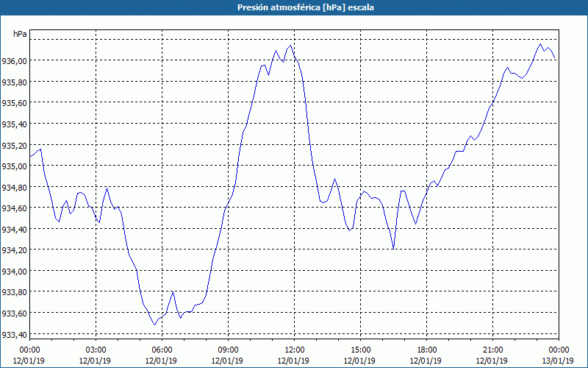
Task: Click the 934,20 y-axis label
Action: point(14,250)
